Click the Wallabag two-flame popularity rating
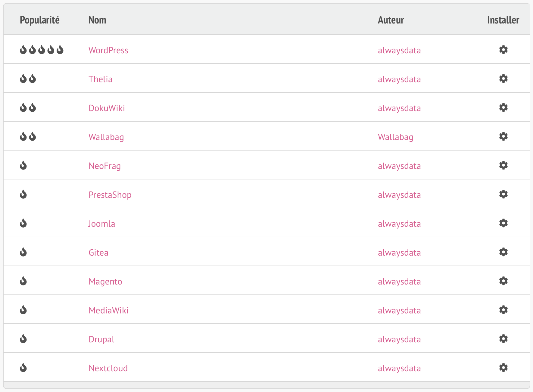Viewport: 533px width, 392px height. tap(28, 136)
